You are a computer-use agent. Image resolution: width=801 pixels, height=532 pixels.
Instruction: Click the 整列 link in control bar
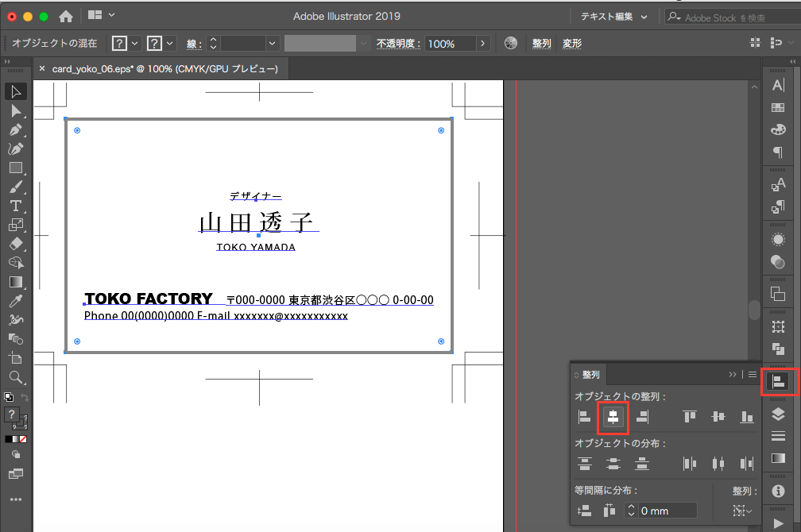point(541,44)
